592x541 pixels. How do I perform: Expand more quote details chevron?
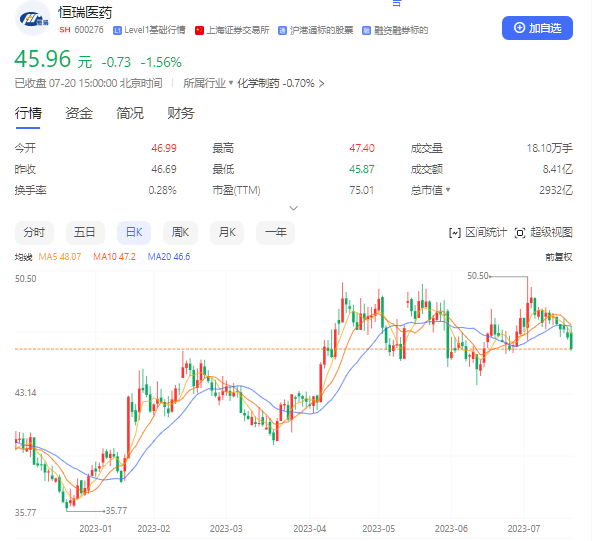pyautogui.click(x=293, y=208)
